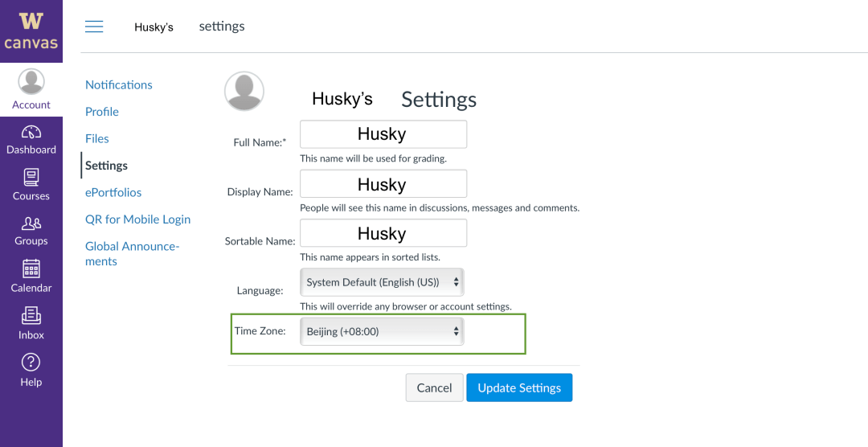Click the UW Canvas logo
The width and height of the screenshot is (868, 447).
click(x=31, y=31)
